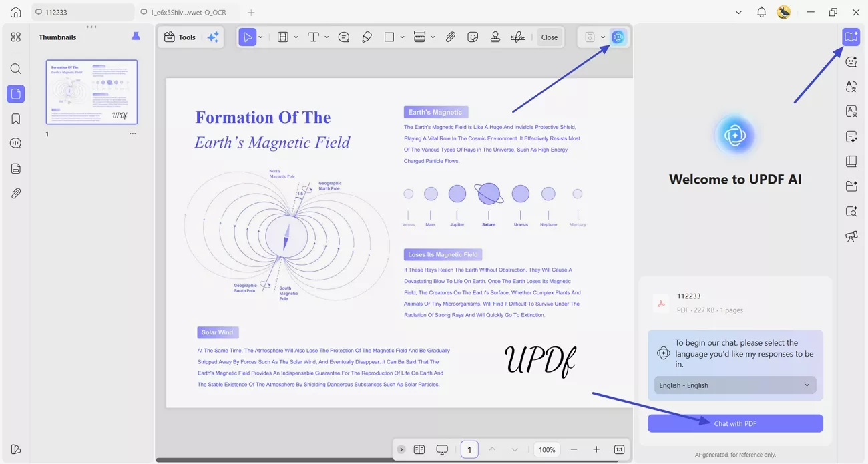868x464 pixels.
Task: Switch to the two-page reading view
Action: click(419, 449)
